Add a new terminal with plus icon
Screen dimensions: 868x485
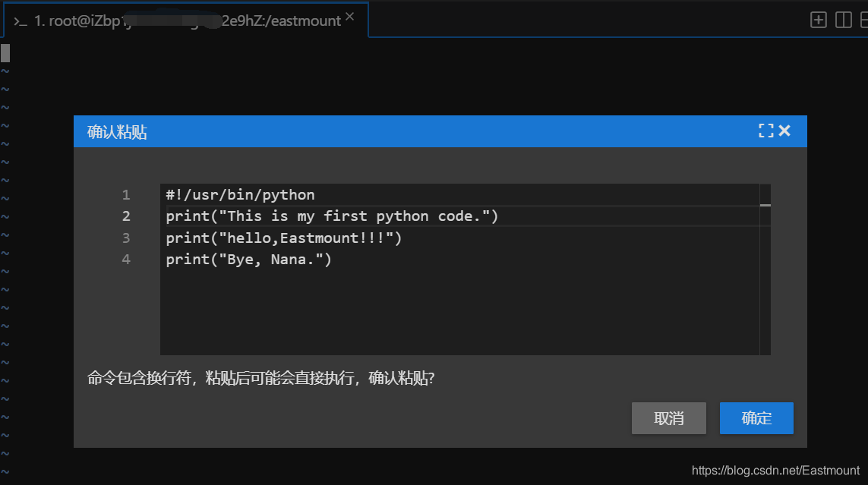click(818, 20)
